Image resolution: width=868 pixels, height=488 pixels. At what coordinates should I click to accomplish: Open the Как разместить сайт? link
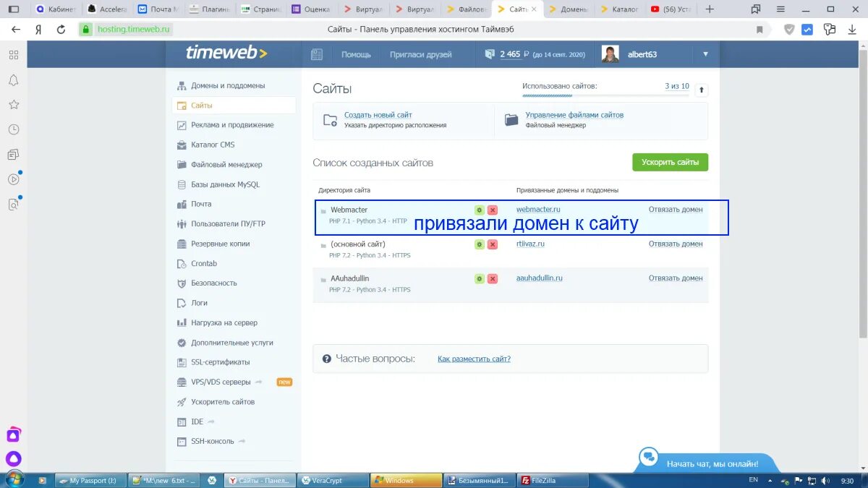point(472,358)
